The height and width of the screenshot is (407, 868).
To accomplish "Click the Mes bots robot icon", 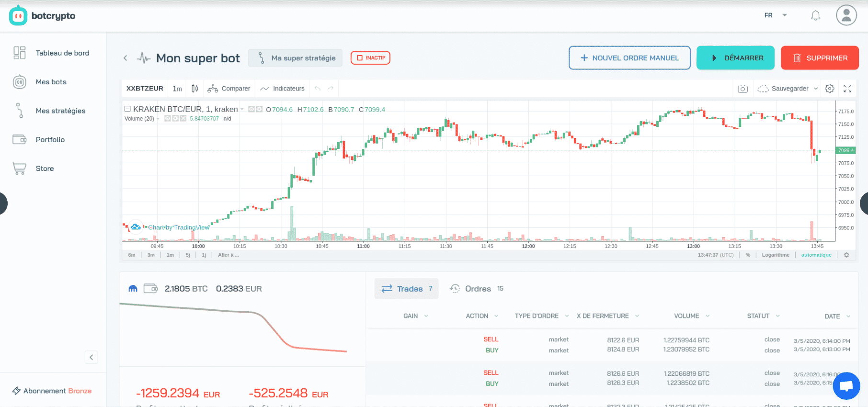I will [19, 82].
